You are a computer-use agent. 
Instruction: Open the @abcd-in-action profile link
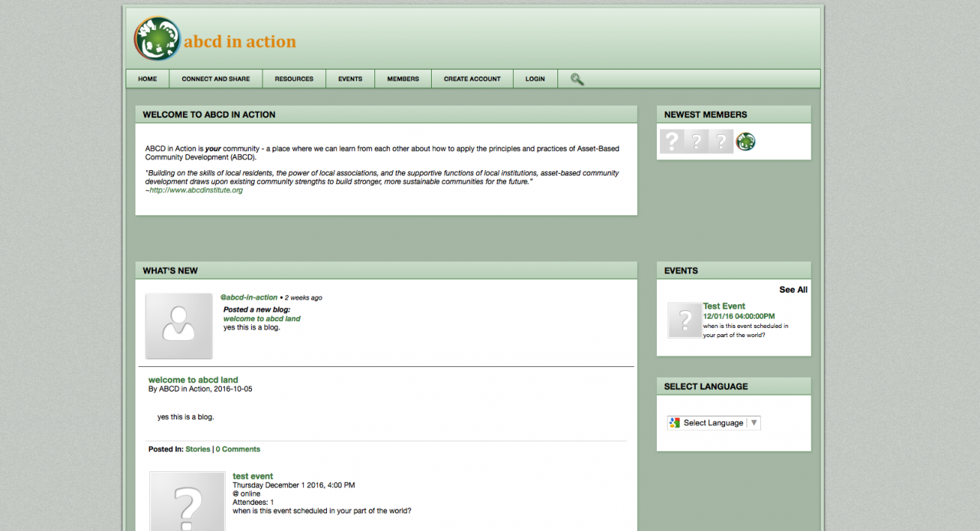[249, 297]
